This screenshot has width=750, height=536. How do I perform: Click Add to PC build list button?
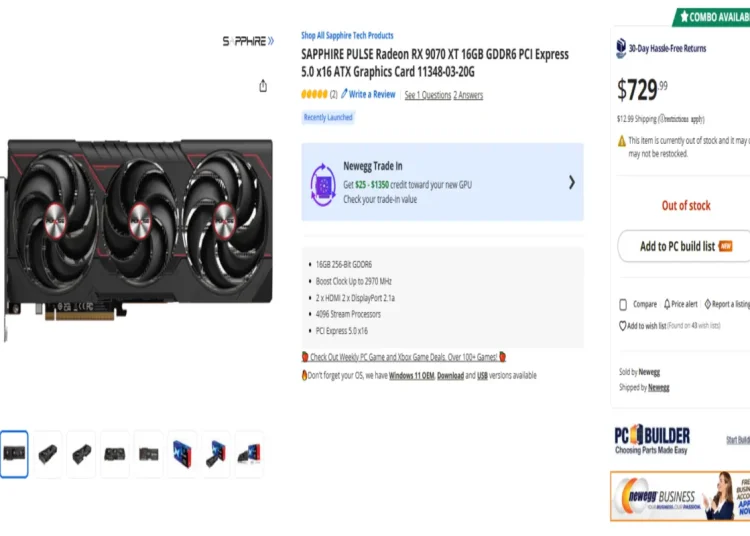click(685, 246)
